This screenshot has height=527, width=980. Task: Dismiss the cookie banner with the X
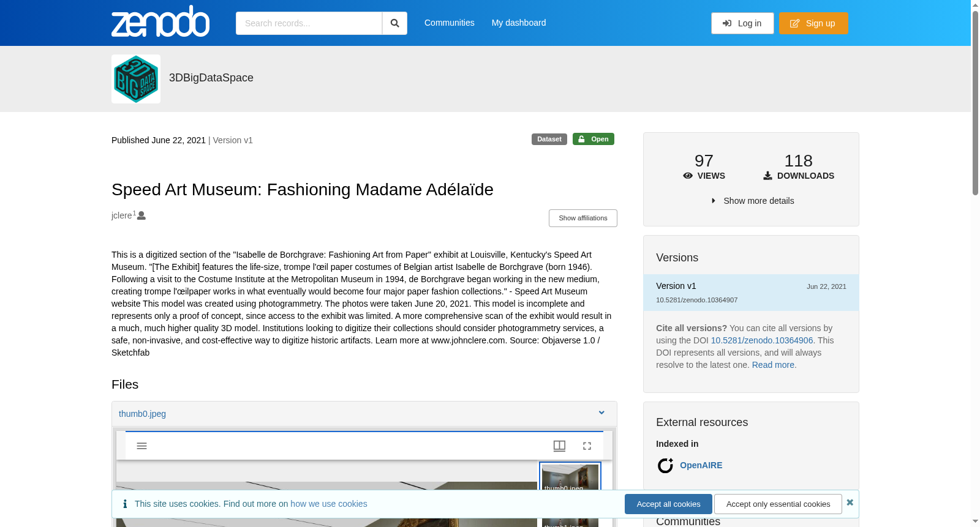[x=850, y=503]
